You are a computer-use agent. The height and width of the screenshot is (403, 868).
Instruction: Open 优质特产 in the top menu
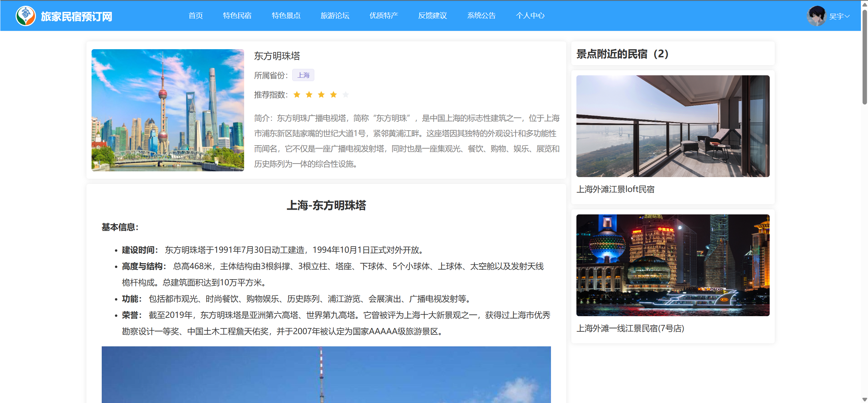click(383, 16)
